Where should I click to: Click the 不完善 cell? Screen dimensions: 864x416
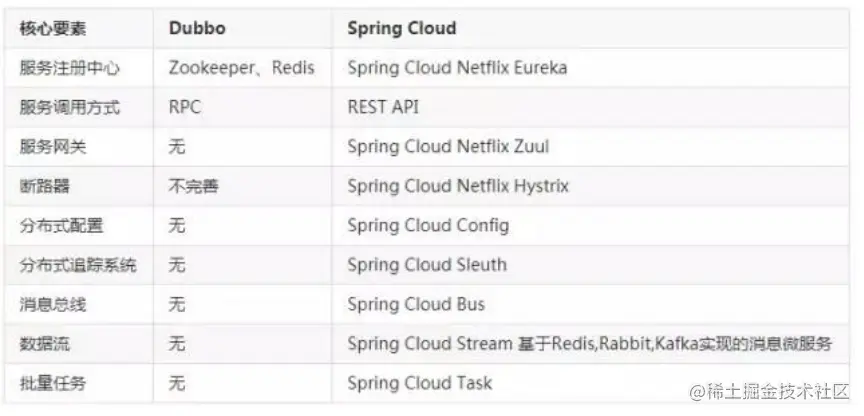(x=193, y=186)
